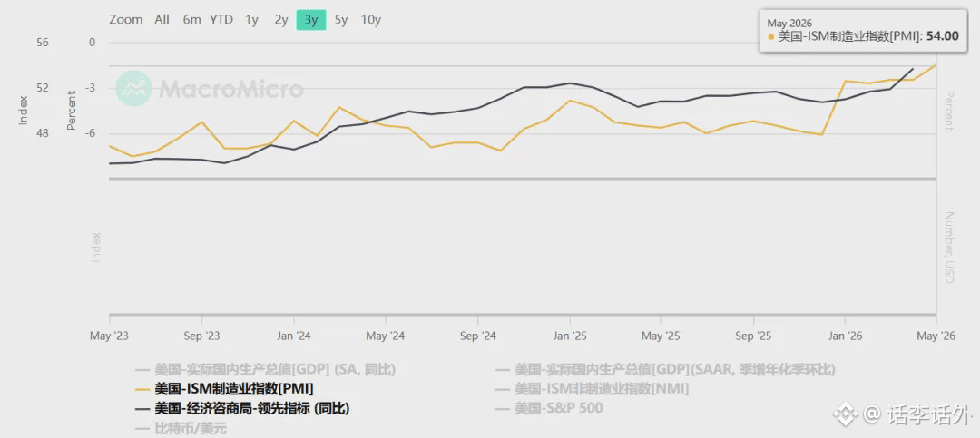
Task: Set chart range to 5y
Action: pos(340,20)
